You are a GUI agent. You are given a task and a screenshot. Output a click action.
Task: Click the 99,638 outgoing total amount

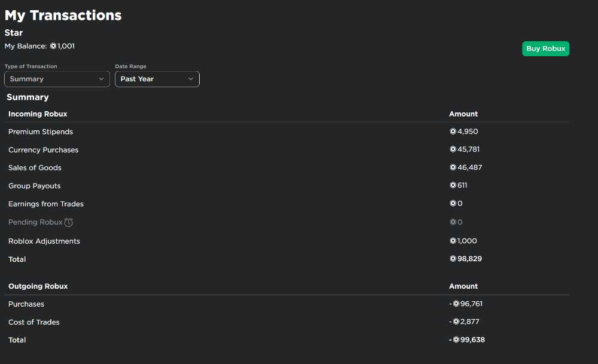pyautogui.click(x=472, y=339)
